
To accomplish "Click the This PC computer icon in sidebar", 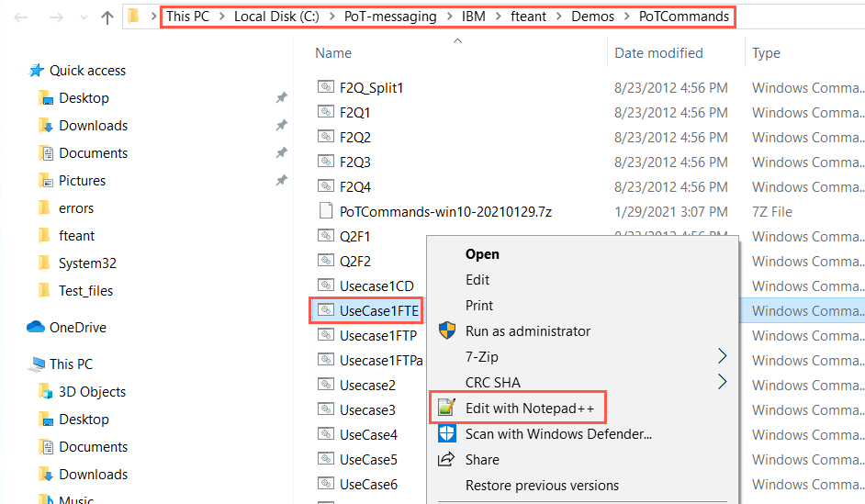I will (x=38, y=364).
